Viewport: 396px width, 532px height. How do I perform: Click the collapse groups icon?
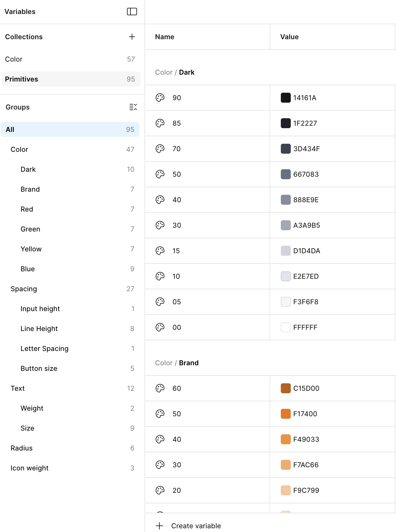133,107
